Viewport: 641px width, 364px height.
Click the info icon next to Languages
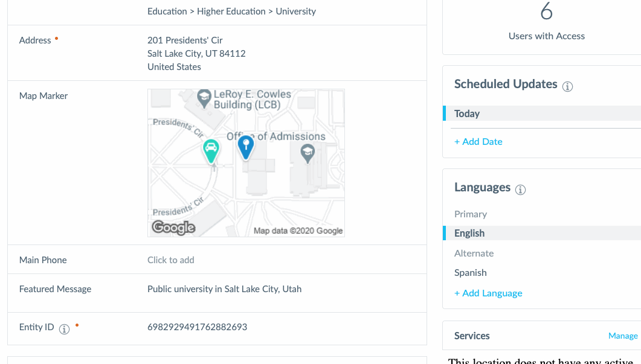click(x=520, y=190)
